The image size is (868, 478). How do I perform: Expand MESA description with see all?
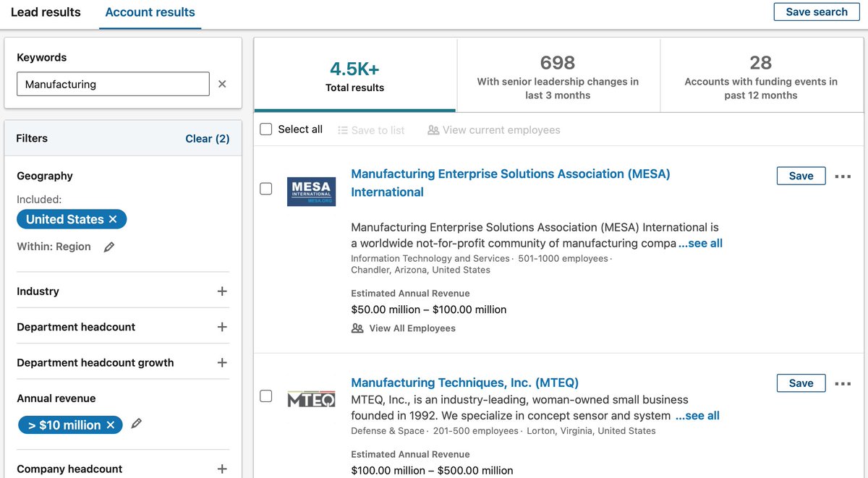click(700, 244)
